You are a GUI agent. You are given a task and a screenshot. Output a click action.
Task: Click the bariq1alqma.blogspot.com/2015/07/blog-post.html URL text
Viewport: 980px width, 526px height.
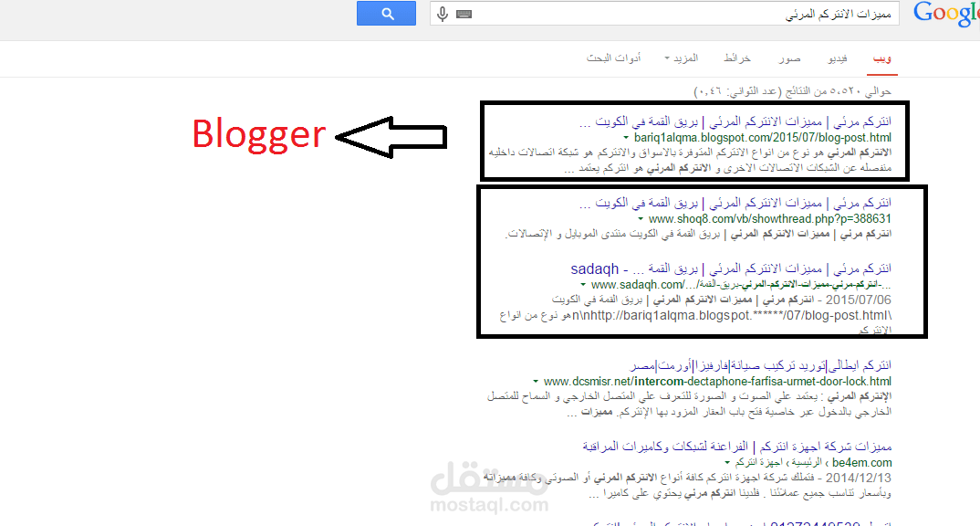point(763,138)
